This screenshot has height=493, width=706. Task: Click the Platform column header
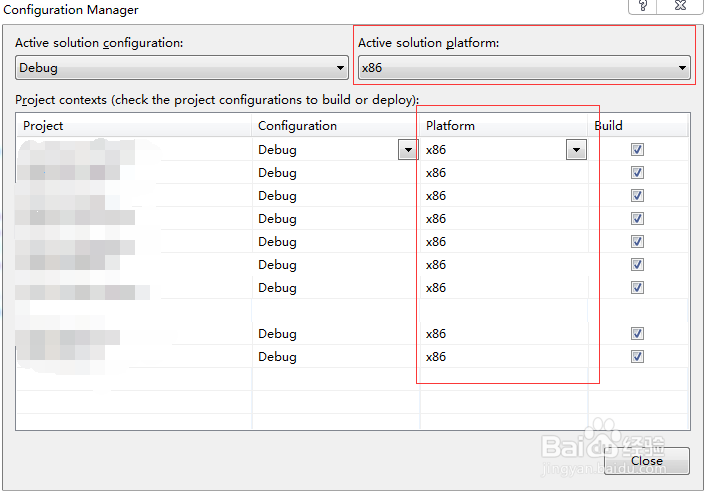pyautogui.click(x=503, y=126)
